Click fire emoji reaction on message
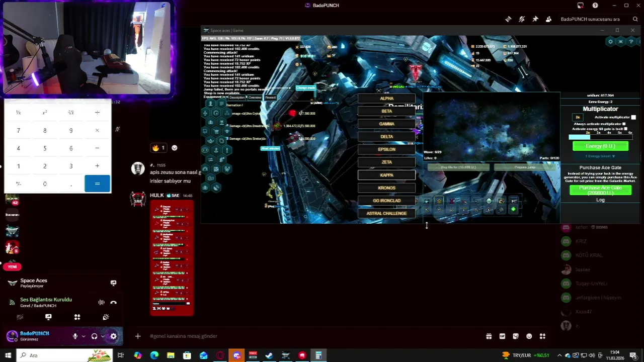Viewport: 644px width, 362px height. [158, 148]
